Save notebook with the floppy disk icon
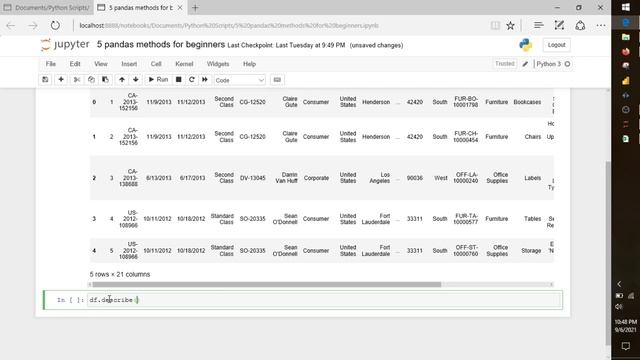 [45, 80]
